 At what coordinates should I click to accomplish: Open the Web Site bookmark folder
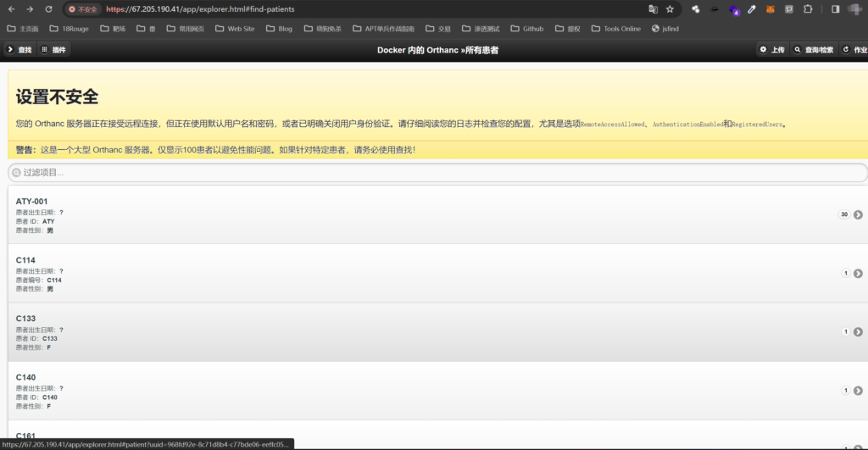[x=235, y=29]
